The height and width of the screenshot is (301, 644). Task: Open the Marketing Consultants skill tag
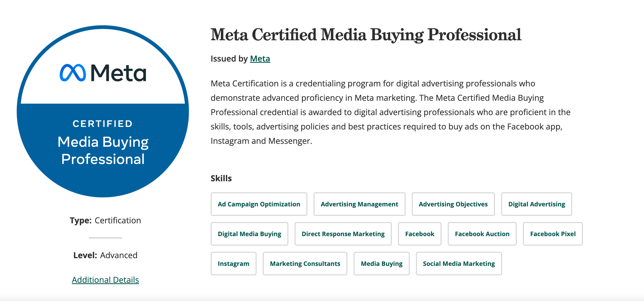coord(305,264)
